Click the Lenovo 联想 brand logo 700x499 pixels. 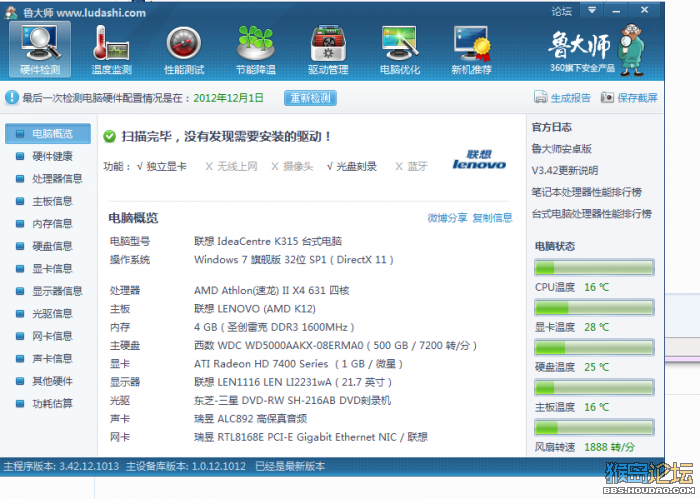[479, 160]
